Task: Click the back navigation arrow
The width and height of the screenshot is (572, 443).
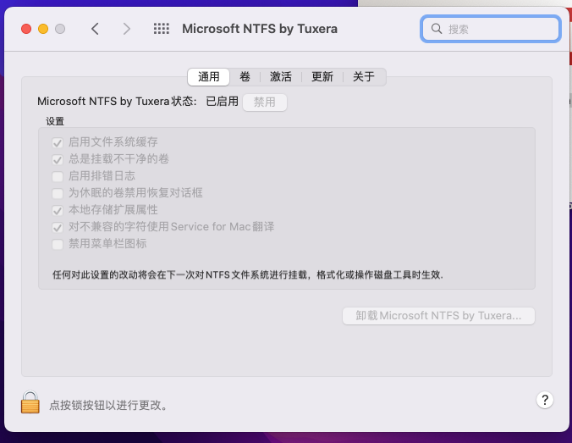Action: point(95,29)
